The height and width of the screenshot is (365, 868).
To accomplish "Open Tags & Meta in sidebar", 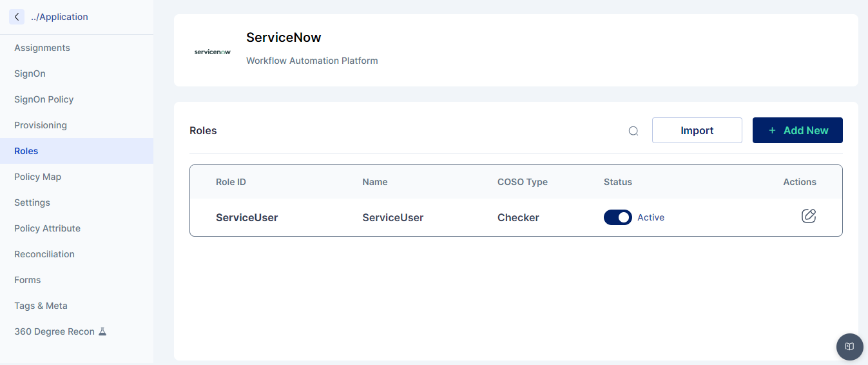I will [41, 306].
